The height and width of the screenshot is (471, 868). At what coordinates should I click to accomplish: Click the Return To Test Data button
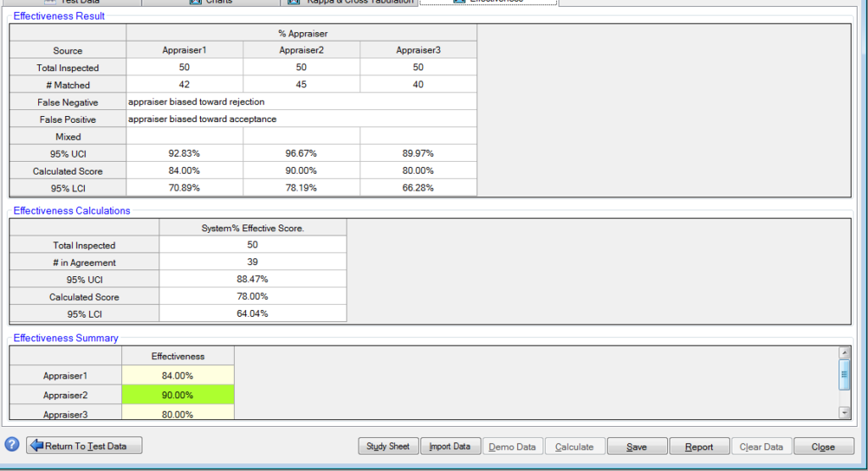[x=84, y=446]
